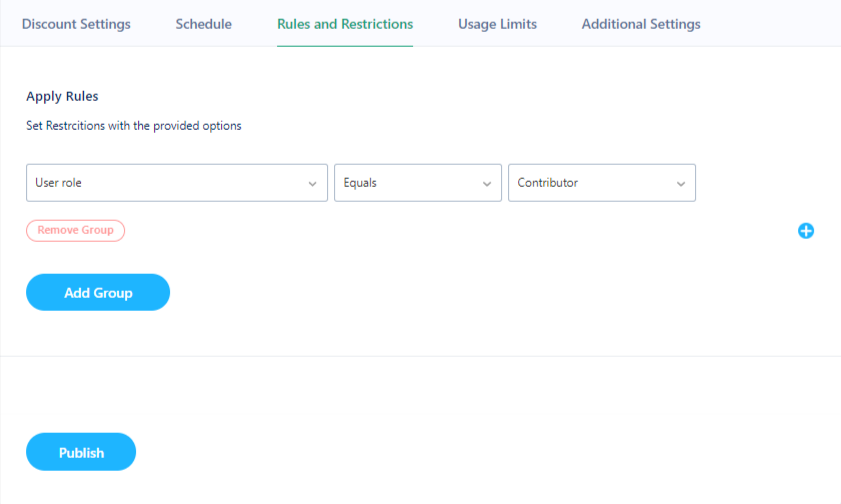Add a new rule with the plus icon
841x504 pixels.
(806, 231)
